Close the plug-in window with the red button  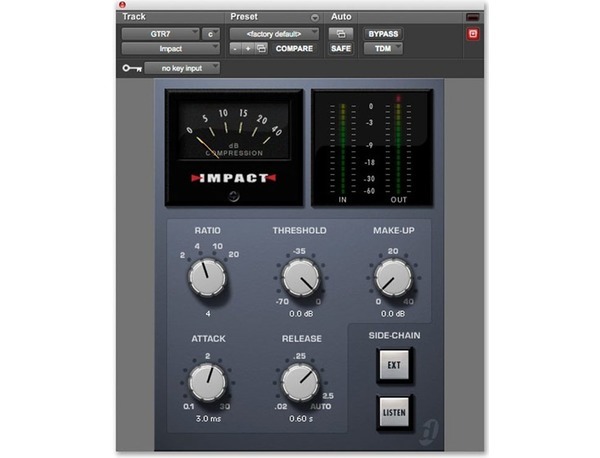point(122,5)
